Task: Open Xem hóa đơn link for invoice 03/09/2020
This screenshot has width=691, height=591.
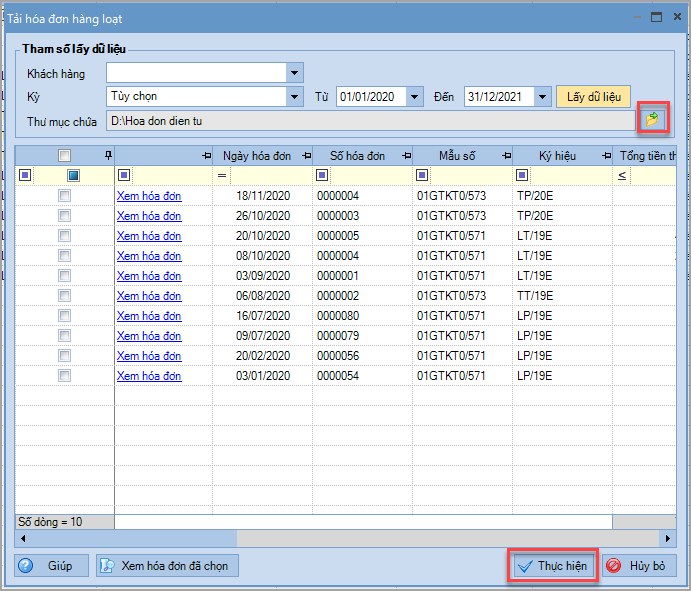Action: tap(149, 276)
